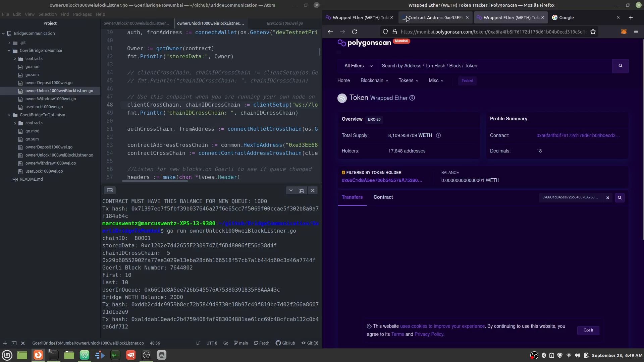Open polygonscan Contract tab
The width and height of the screenshot is (644, 362).
coord(383,197)
